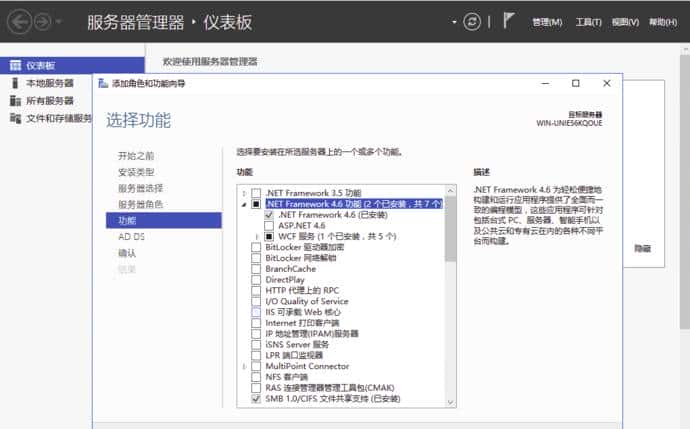Image resolution: width=690 pixels, height=429 pixels.
Task: Refresh the Server Manager dashboard
Action: 472,22
